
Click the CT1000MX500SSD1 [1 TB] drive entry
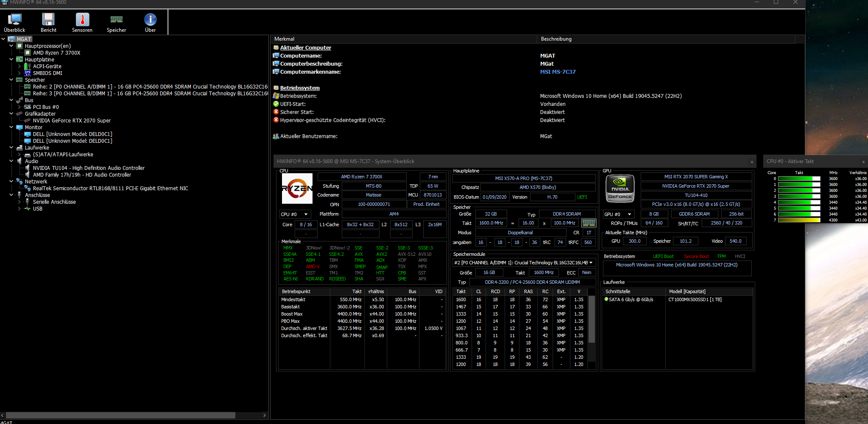[x=695, y=299]
